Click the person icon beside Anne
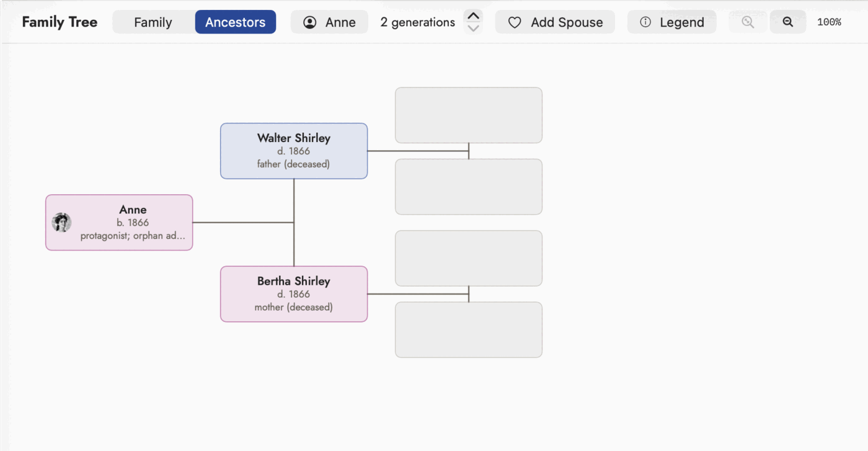 [x=309, y=22]
